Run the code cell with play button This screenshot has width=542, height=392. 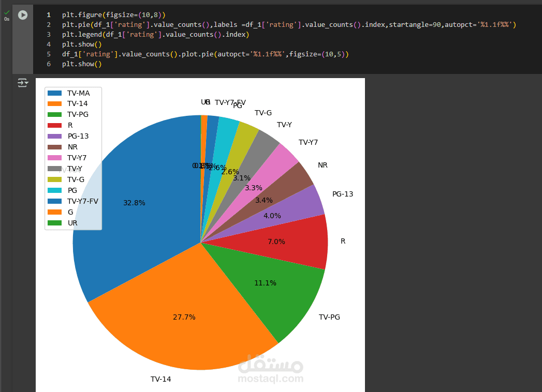pyautogui.click(x=23, y=15)
